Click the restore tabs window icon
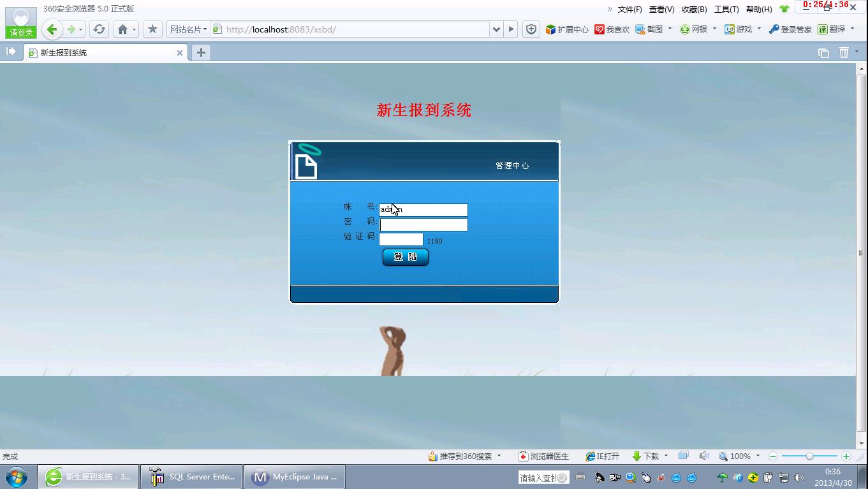 [x=823, y=53]
